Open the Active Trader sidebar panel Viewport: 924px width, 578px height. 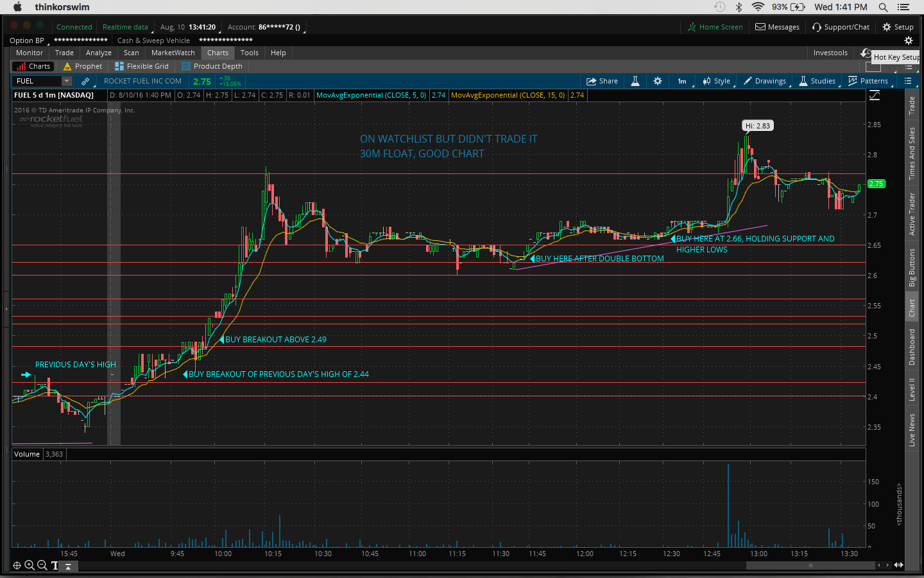coord(912,214)
